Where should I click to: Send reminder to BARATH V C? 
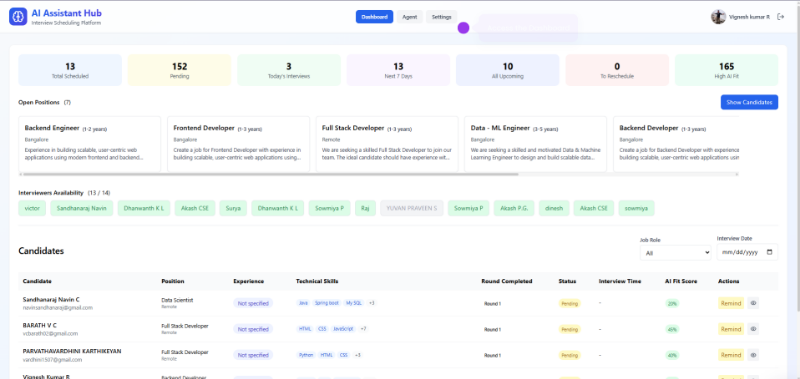pos(731,329)
